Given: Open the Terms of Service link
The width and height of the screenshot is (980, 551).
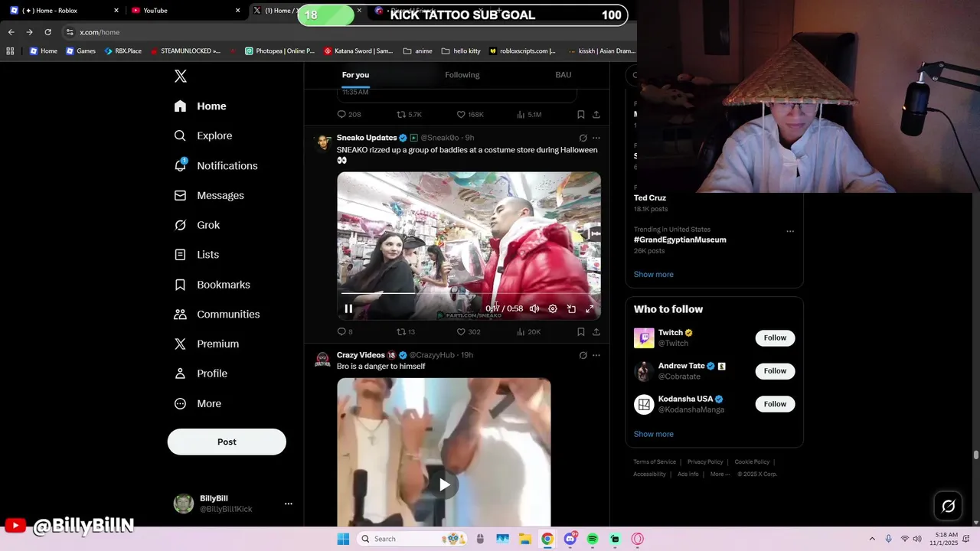Looking at the screenshot, I should (655, 461).
